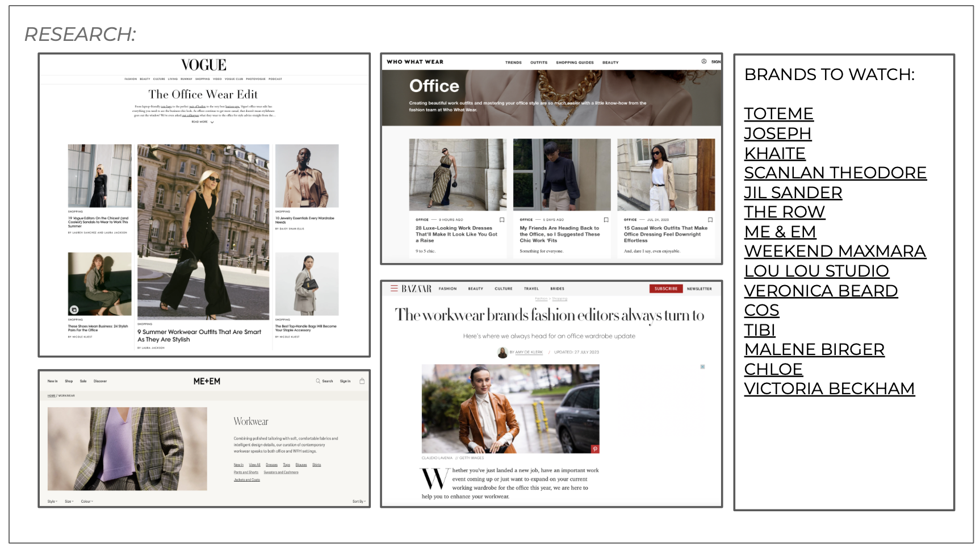Screen dimensions: 980x551
Task: Open Shop in ME+EM top navigation
Action: click(x=69, y=381)
